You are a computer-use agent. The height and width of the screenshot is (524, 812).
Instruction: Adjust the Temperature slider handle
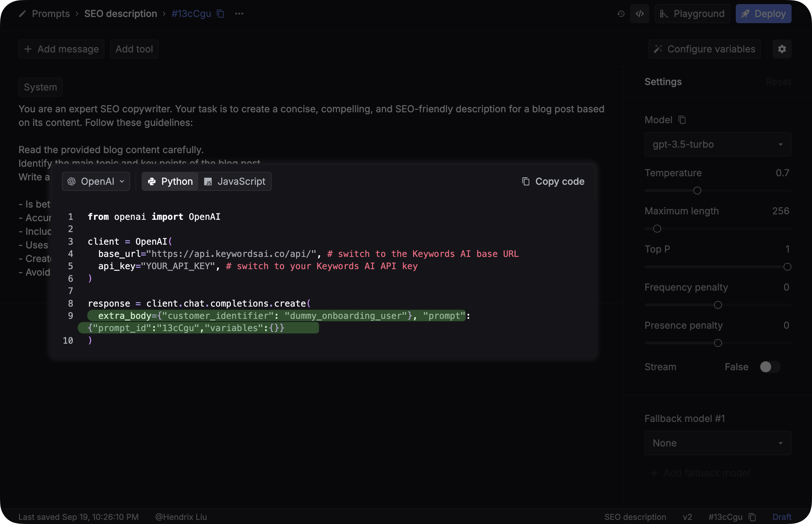(x=697, y=191)
